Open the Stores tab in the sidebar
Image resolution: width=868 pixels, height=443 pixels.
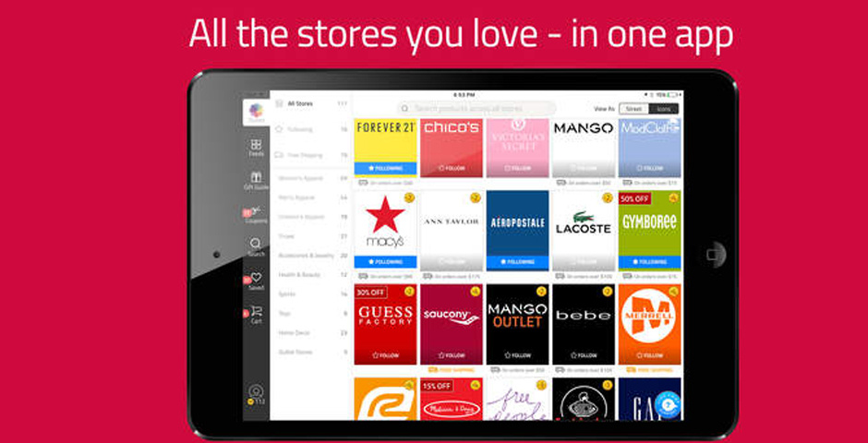pyautogui.click(x=256, y=113)
